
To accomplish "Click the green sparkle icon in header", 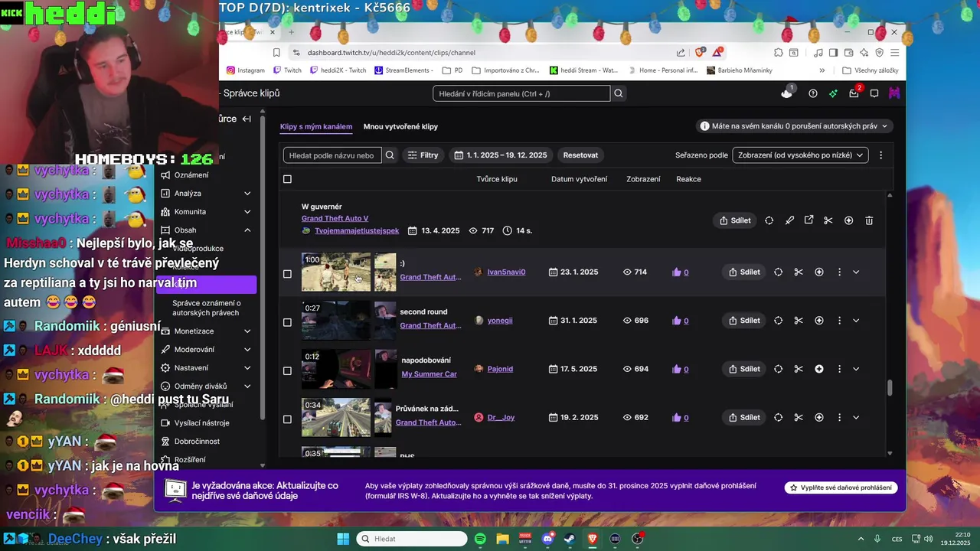I will (833, 93).
